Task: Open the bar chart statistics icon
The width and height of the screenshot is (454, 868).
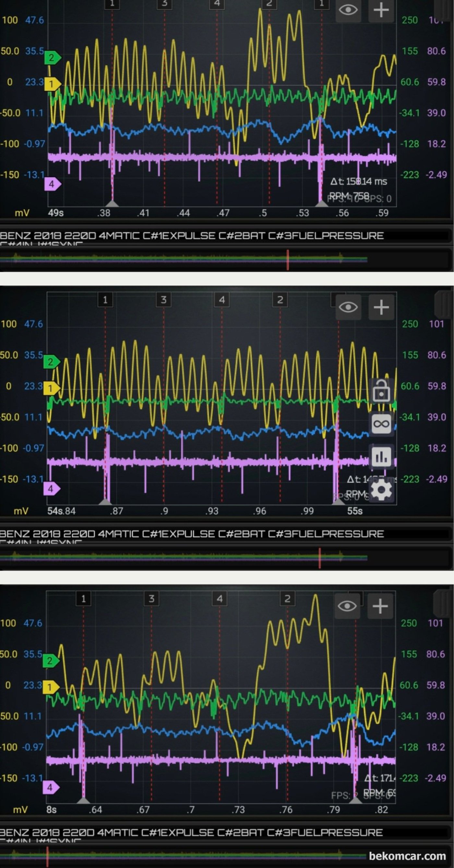Action: 381,456
